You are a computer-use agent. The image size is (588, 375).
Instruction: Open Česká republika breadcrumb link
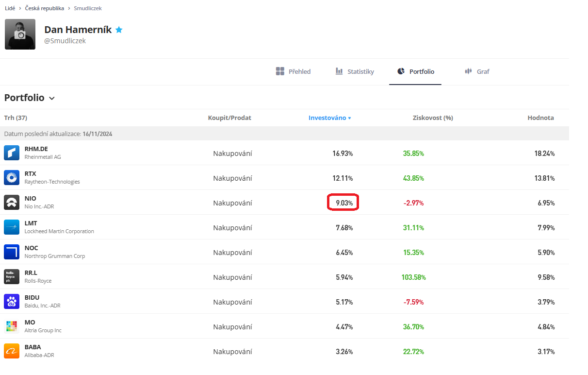coord(45,8)
